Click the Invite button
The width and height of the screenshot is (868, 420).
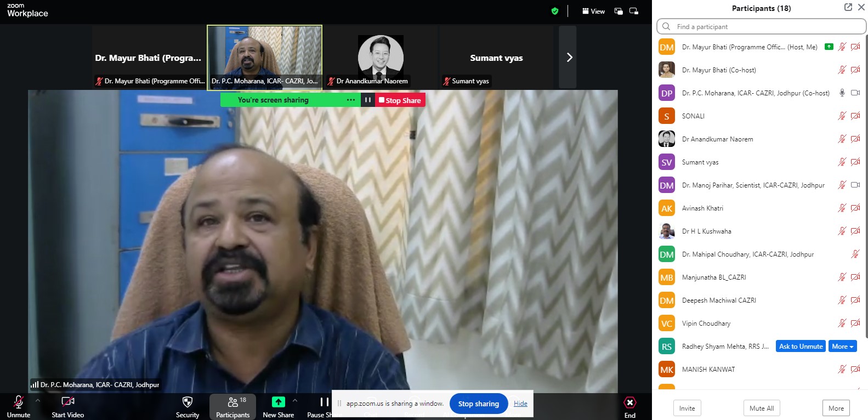(x=687, y=408)
